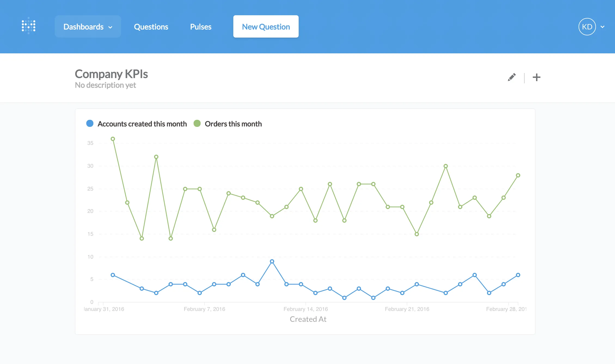Click the green data point at 30 near February 24
Screen dimensions: 615x364
[446, 166]
